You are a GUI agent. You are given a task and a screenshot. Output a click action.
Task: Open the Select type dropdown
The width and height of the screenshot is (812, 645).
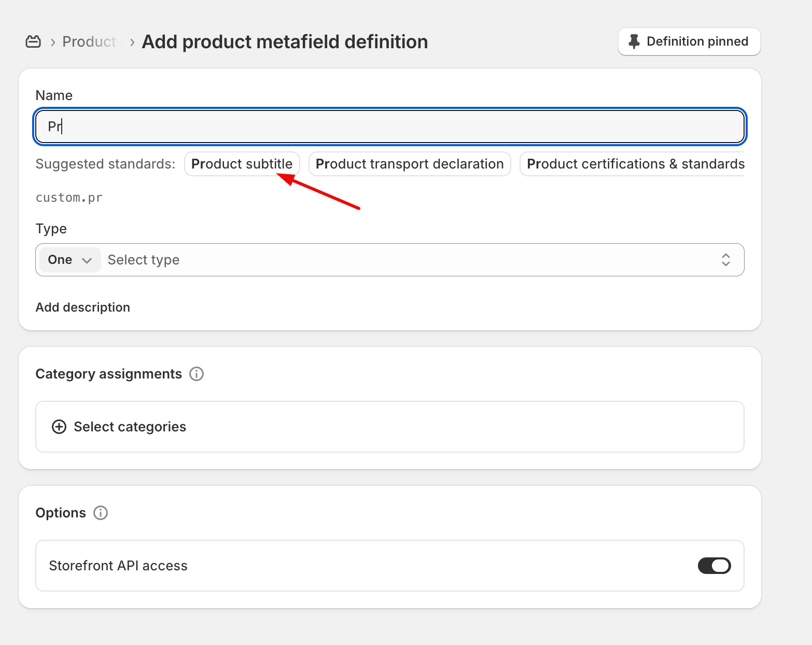(404, 260)
